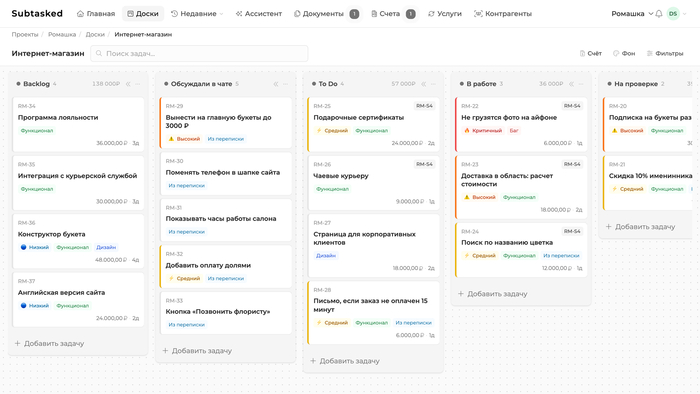Open the Интеграция с курьерской службой card
Viewport: 700px width, 394px height.
[78, 182]
